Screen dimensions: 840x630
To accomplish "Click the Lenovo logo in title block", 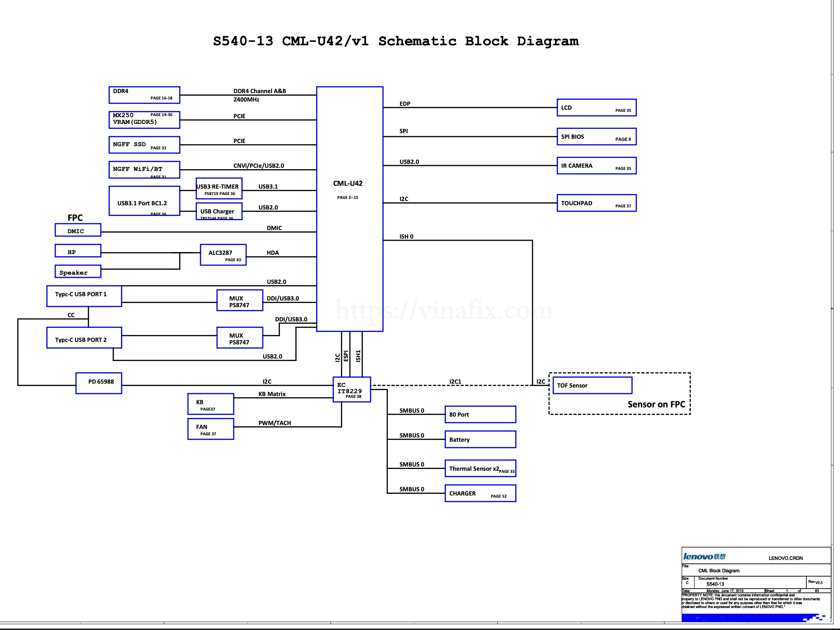I will [704, 556].
